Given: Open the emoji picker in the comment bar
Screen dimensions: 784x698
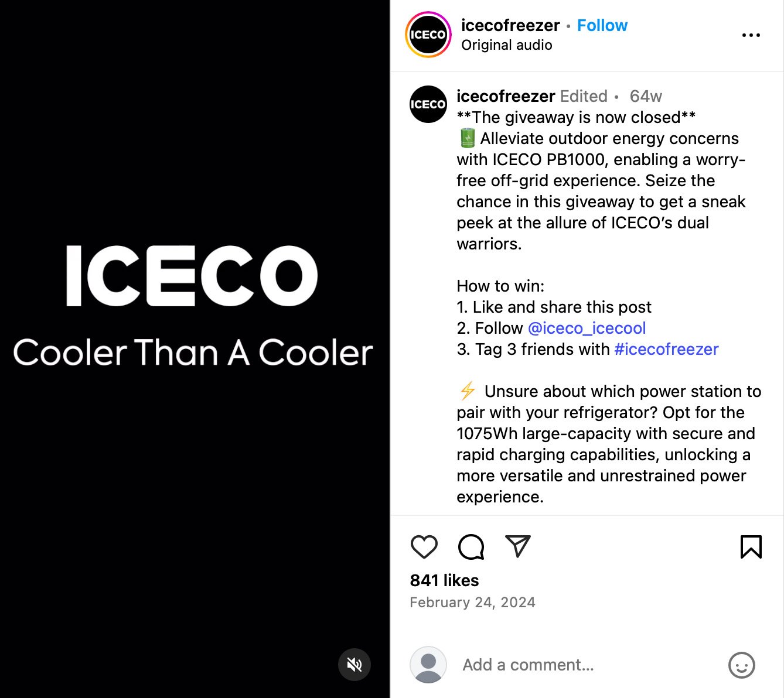Looking at the screenshot, I should click(x=742, y=665).
